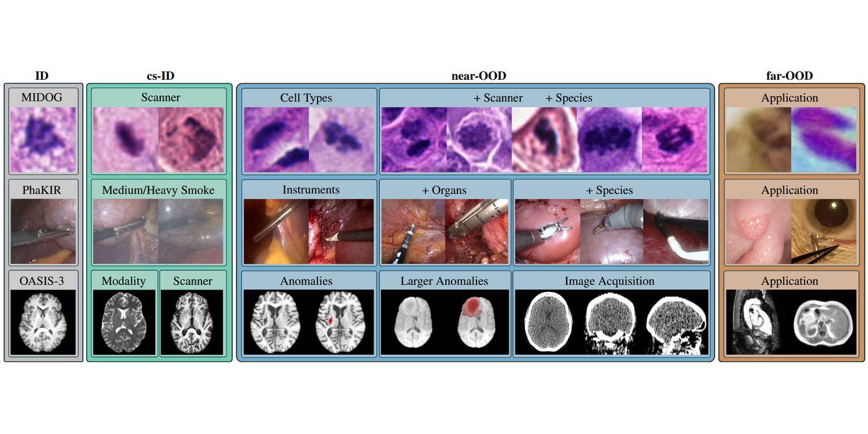The image size is (868, 434).
Task: Click the Scanner label above the cs-ID cell patches
Action: tap(160, 97)
